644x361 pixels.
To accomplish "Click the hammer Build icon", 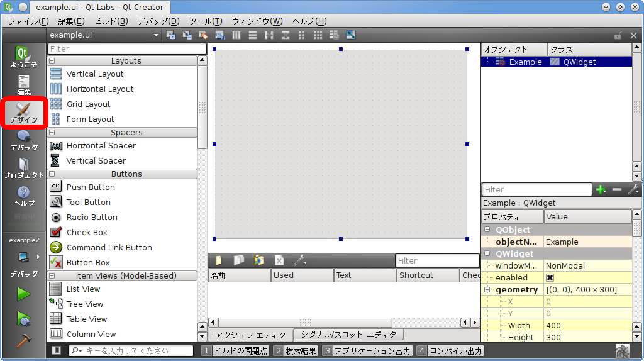I will 23,340.
